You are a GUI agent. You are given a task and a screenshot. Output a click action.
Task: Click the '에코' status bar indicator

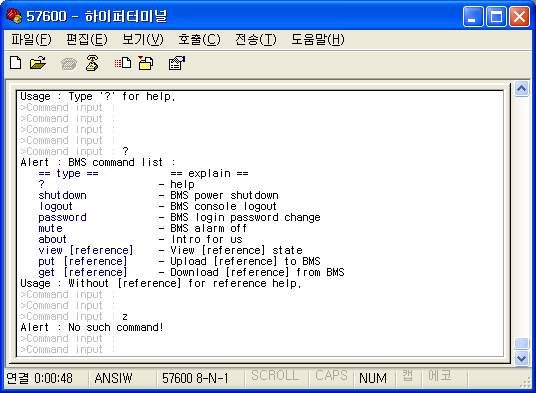click(x=440, y=376)
